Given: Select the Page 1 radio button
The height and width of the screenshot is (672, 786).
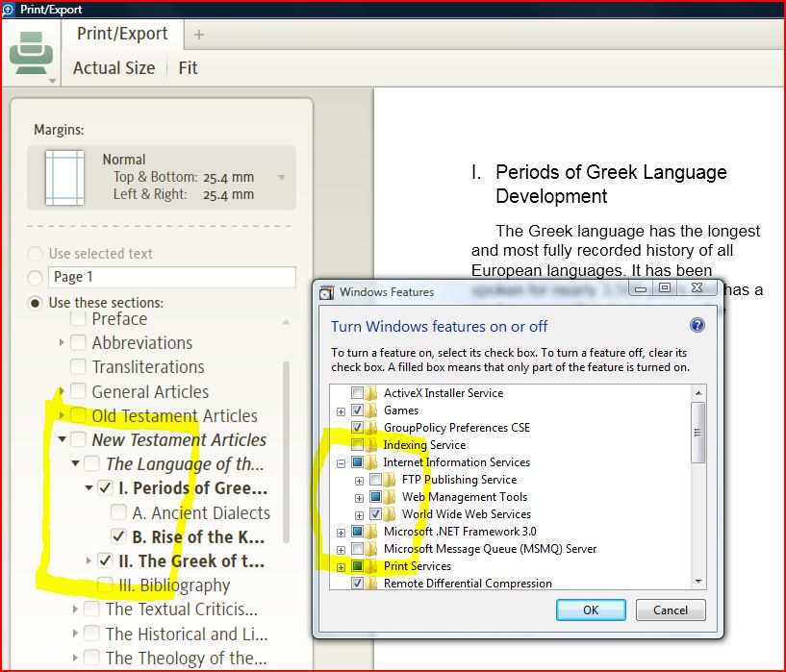Looking at the screenshot, I should pyautogui.click(x=35, y=277).
